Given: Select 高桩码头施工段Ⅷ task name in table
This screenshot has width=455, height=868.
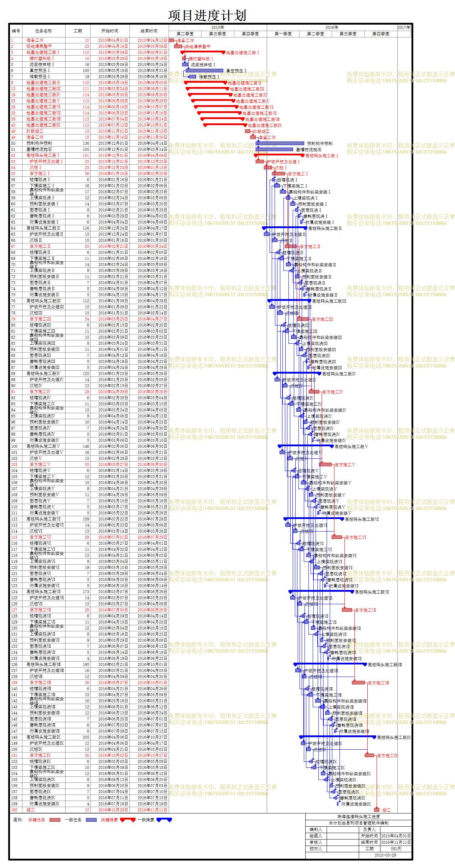Looking at the screenshot, I should [x=44, y=664].
